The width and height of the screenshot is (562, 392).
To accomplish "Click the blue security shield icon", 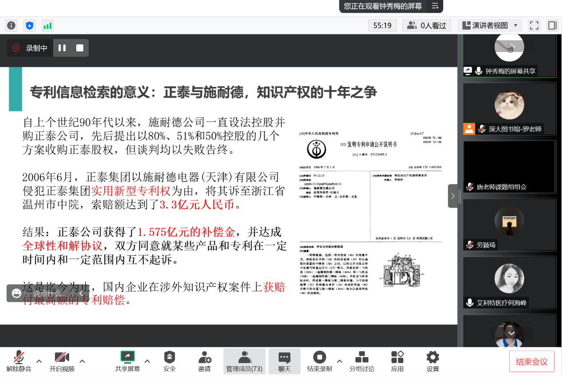I will 29,25.
